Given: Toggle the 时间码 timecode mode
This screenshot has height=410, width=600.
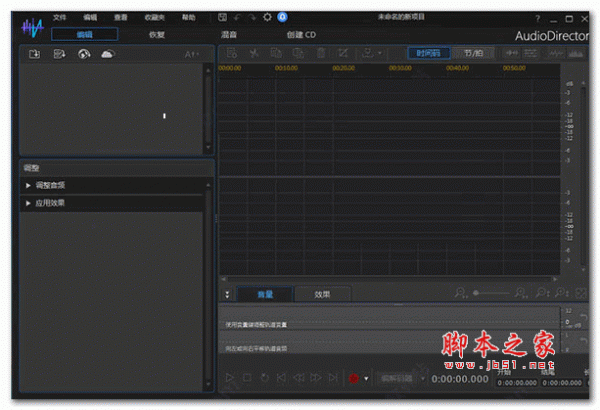Looking at the screenshot, I should [428, 53].
